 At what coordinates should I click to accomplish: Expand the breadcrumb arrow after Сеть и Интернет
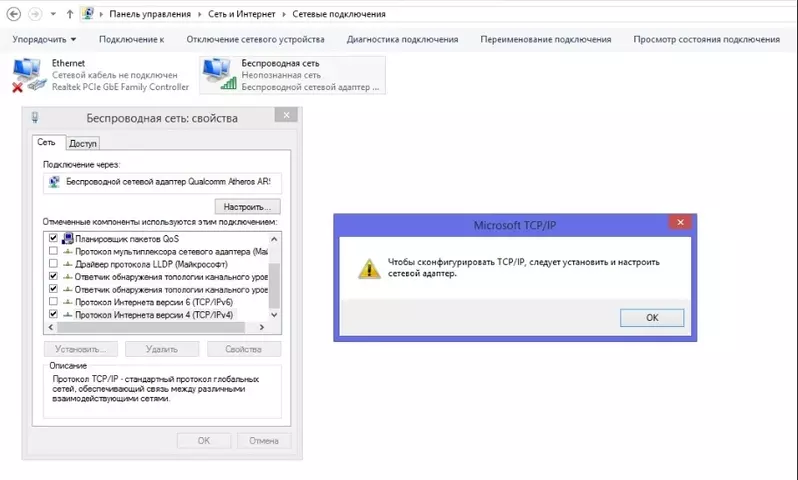coord(284,14)
